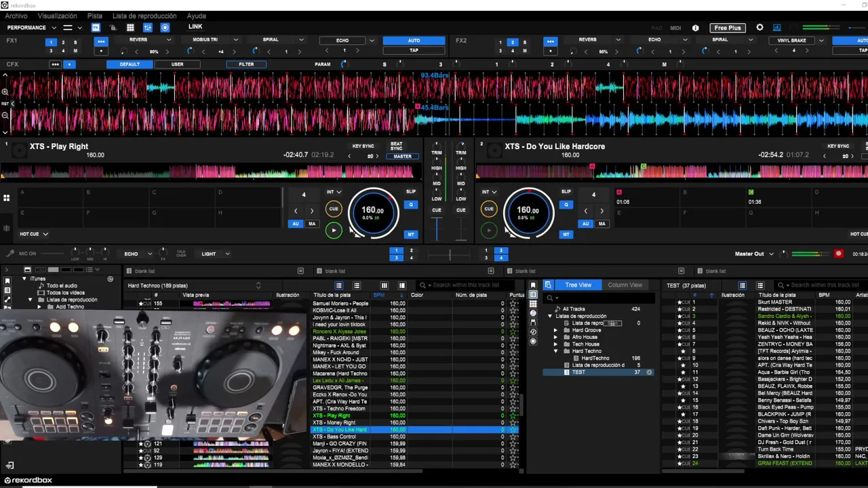Toggle SLIP mode on deck 1
Image resolution: width=868 pixels, height=488 pixels.
point(411,192)
